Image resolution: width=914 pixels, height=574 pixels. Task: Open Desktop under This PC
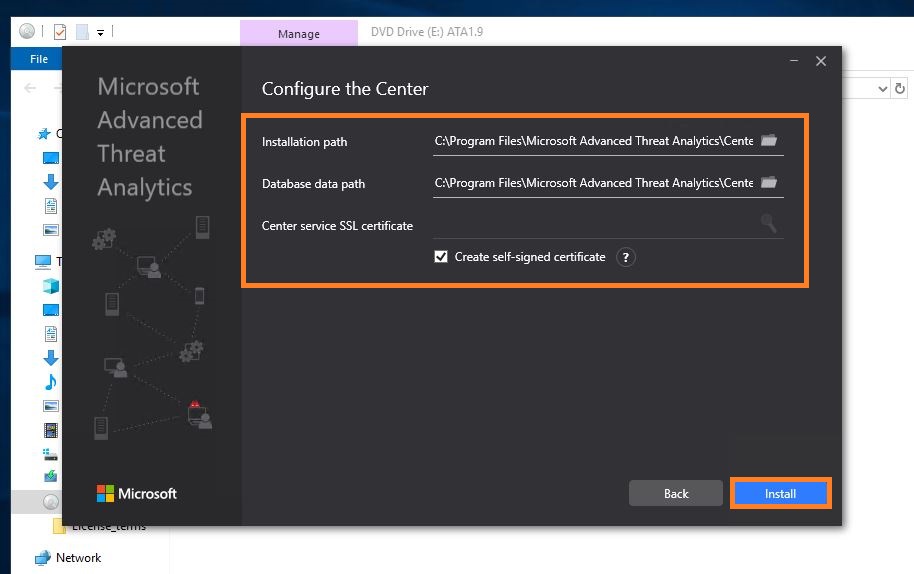click(51, 309)
